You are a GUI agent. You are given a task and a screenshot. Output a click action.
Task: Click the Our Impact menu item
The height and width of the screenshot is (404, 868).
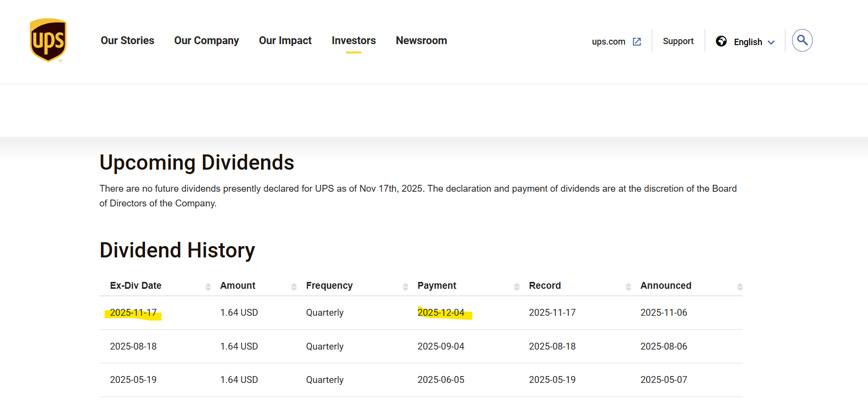click(x=285, y=41)
